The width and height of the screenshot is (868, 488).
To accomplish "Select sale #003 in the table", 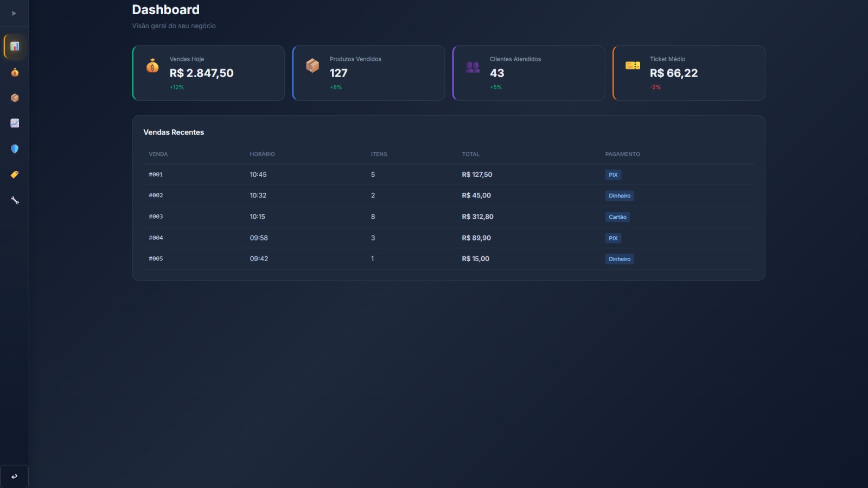I will pyautogui.click(x=449, y=217).
